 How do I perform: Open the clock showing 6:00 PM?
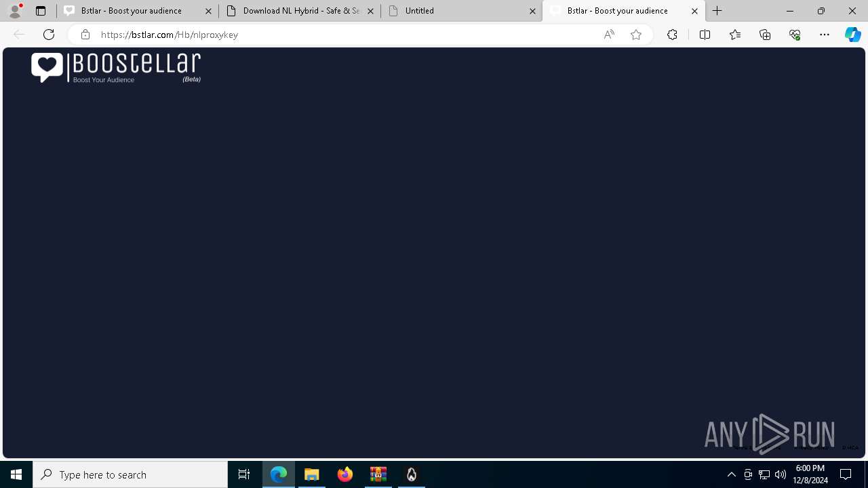coord(810,474)
